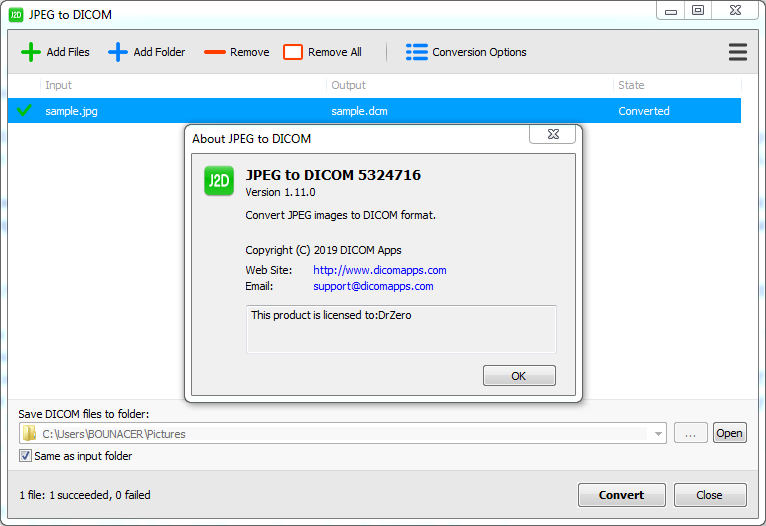Click the support@dicomapps.com email link

[x=373, y=286]
